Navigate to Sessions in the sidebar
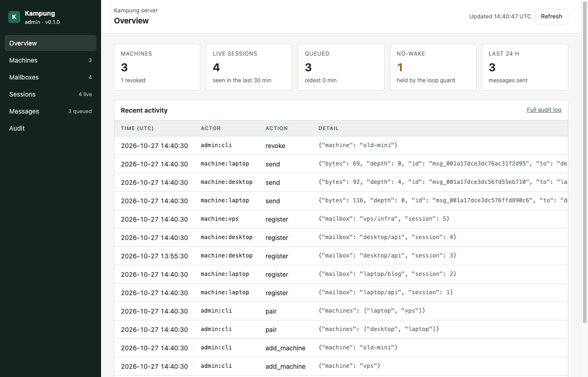 [x=51, y=94]
